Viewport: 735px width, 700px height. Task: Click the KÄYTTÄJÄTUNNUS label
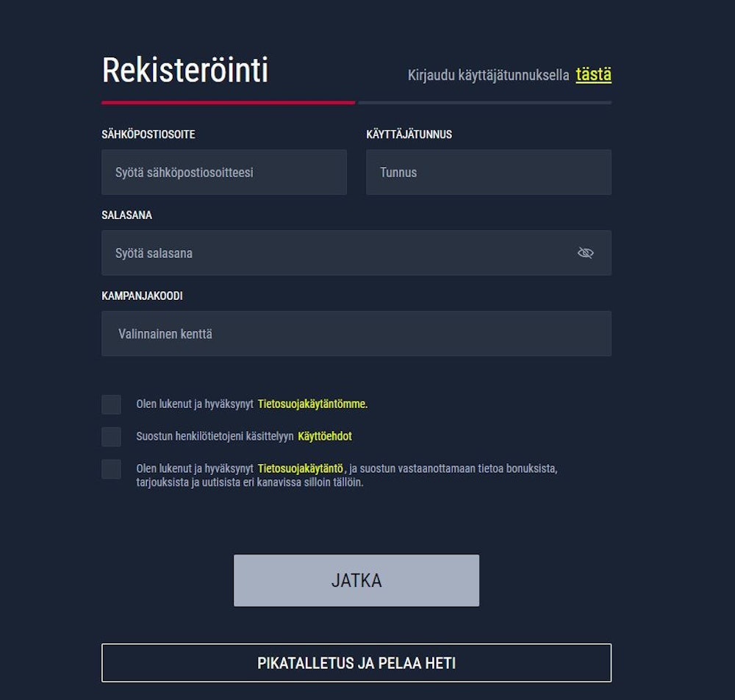pyautogui.click(x=409, y=135)
